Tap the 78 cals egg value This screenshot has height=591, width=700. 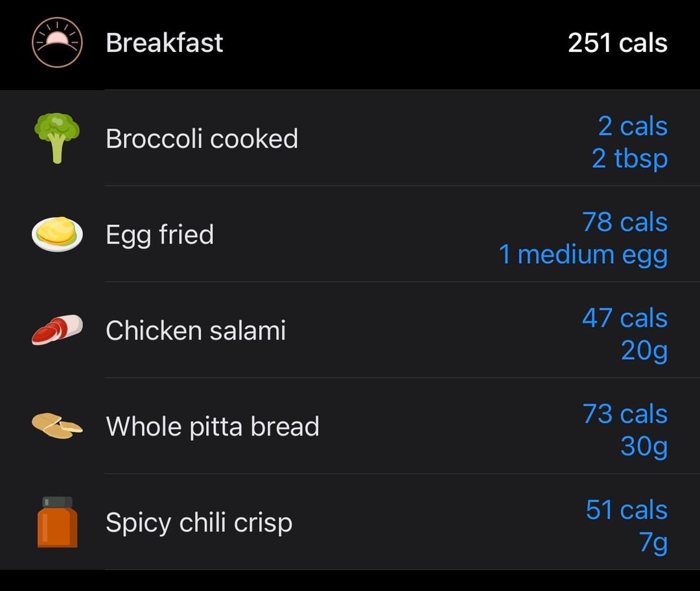pos(624,222)
